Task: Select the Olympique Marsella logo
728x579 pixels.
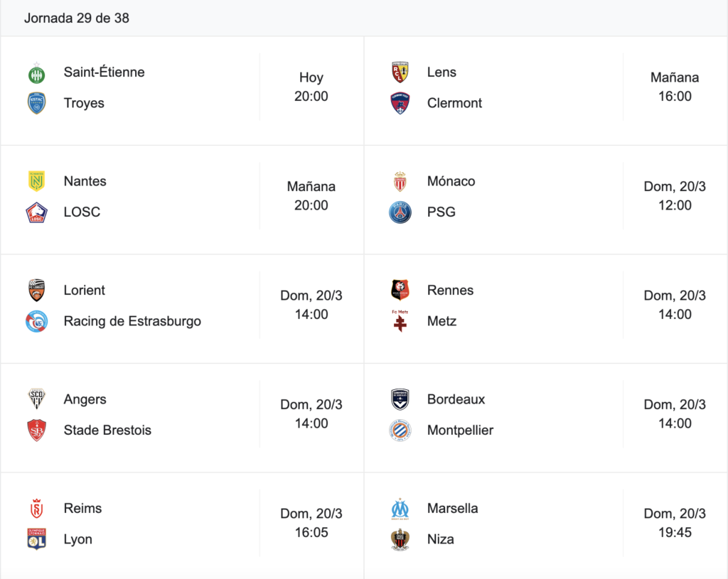Action: 400,509
